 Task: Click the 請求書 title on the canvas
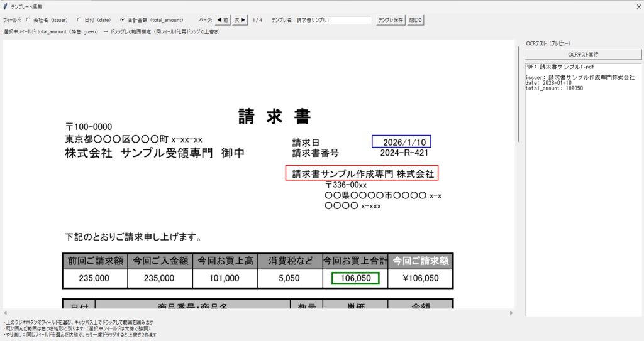[275, 116]
